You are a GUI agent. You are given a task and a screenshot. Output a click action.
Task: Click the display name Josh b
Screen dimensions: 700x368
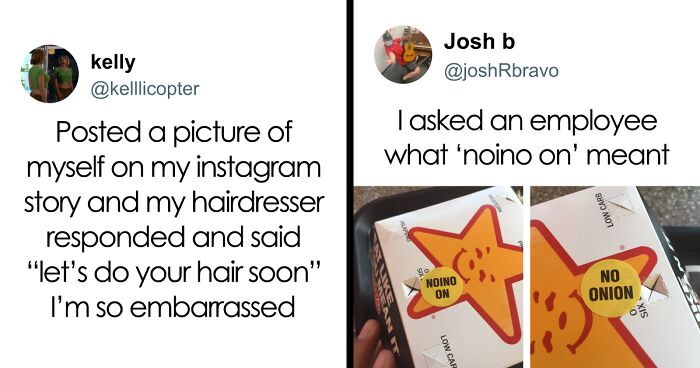(479, 42)
